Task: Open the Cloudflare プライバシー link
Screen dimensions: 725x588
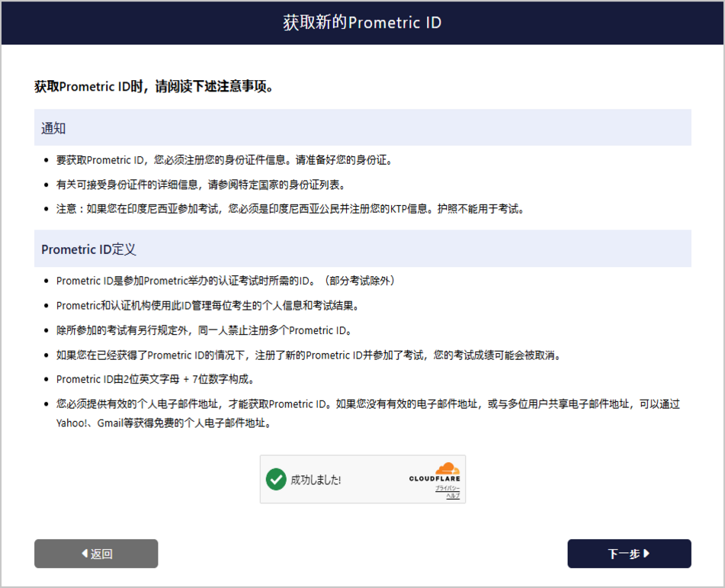Action: click(447, 488)
